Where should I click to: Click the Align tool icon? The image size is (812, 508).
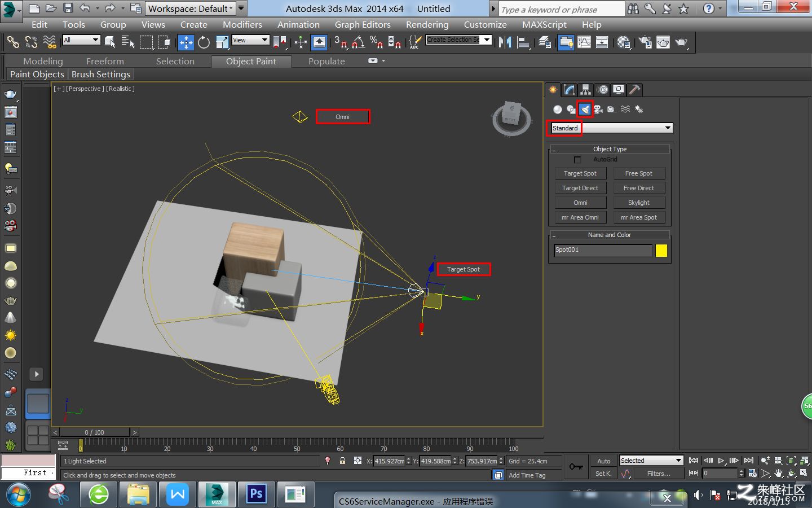pyautogui.click(x=524, y=42)
